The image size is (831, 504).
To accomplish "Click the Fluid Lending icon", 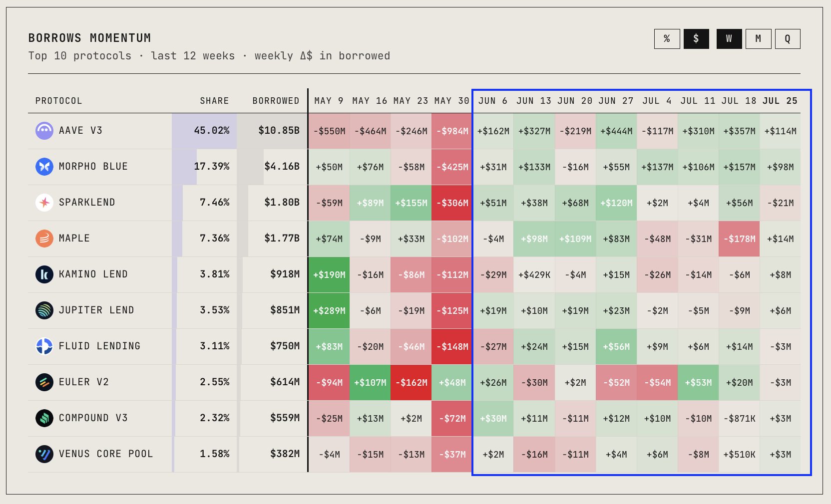I will [44, 346].
